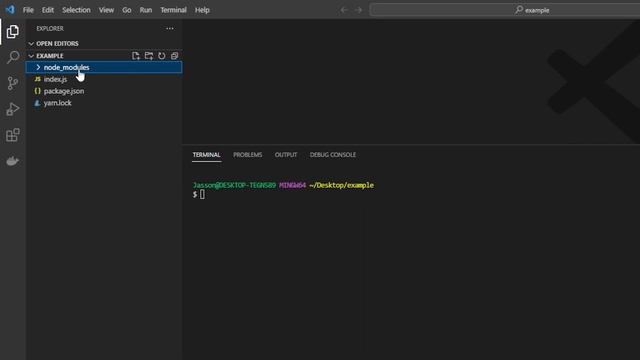This screenshot has height=360, width=640.
Task: Collapse the Open Editors section
Action: click(x=31, y=44)
